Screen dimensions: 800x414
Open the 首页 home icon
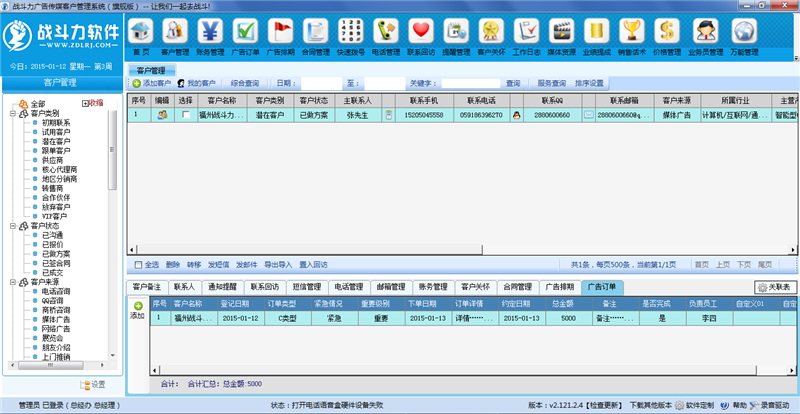click(x=141, y=31)
